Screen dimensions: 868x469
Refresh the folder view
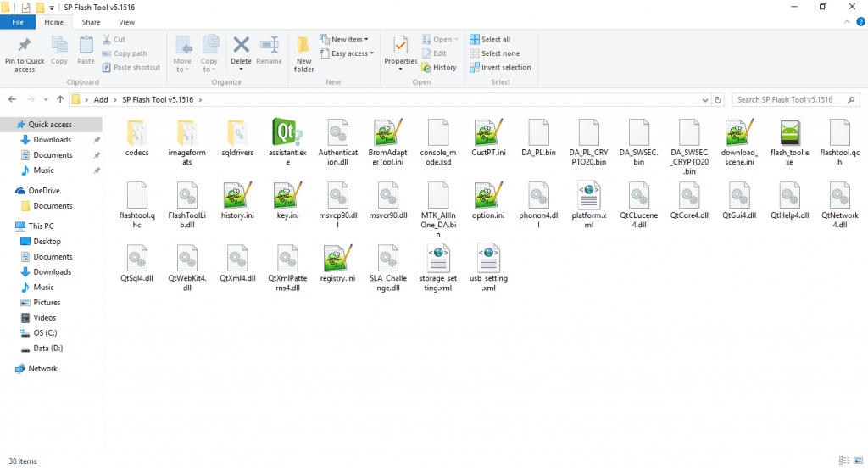click(718, 100)
